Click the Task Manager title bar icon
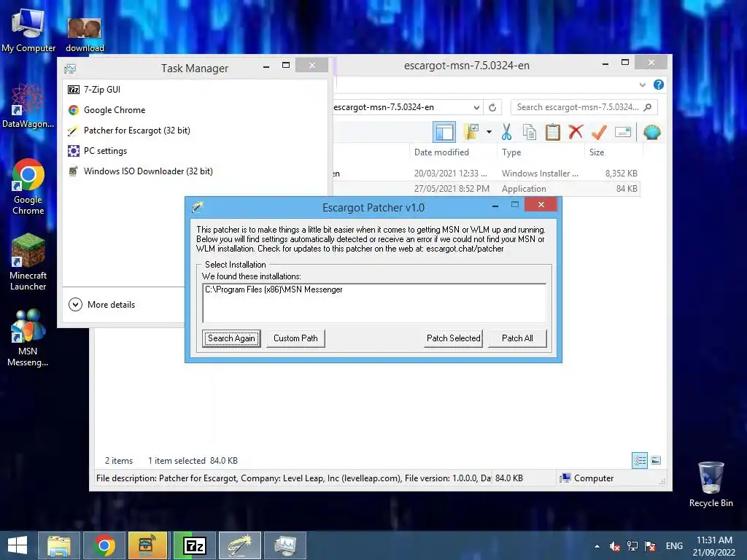 [x=70, y=69]
